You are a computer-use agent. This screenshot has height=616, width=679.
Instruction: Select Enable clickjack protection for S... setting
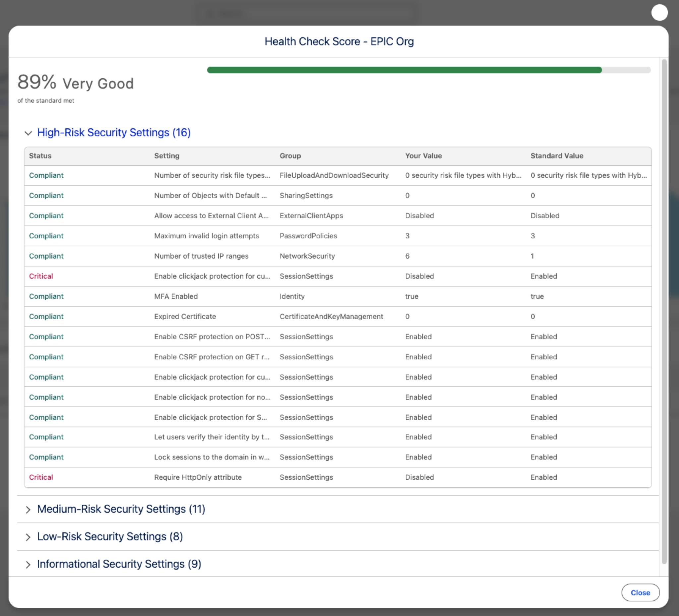click(x=211, y=417)
